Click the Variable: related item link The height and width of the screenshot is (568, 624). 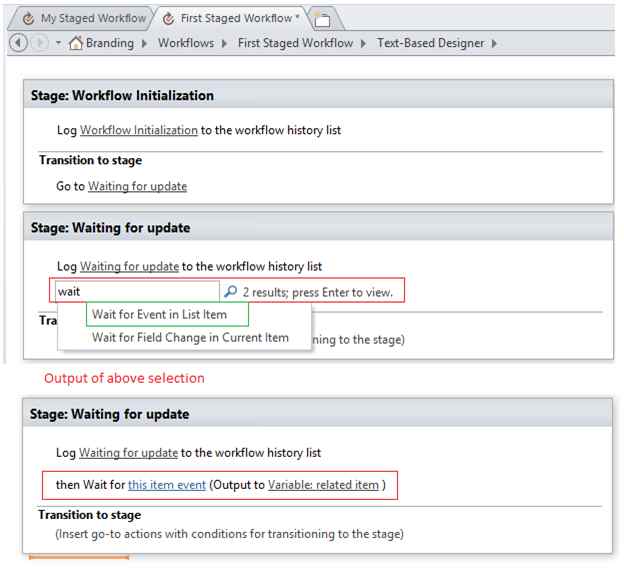click(323, 485)
